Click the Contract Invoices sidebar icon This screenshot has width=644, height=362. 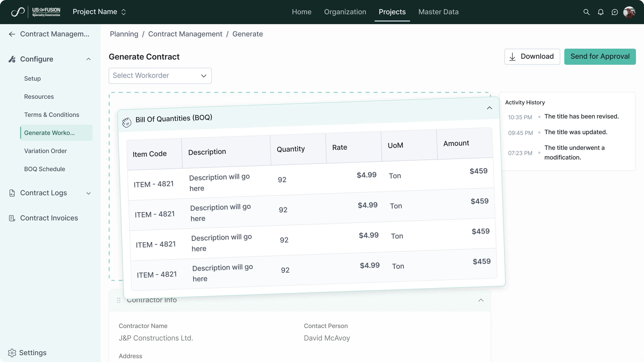pos(12,218)
